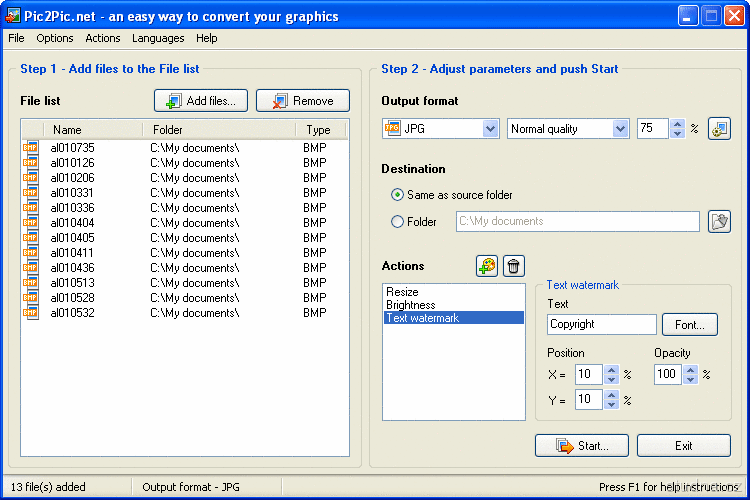Click the browse destination folder icon
The image size is (750, 500).
point(719,221)
